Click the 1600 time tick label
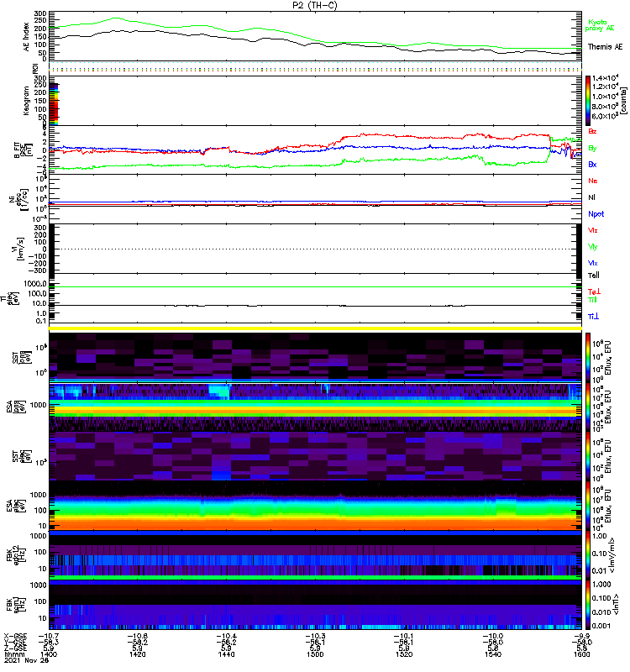 [581, 654]
